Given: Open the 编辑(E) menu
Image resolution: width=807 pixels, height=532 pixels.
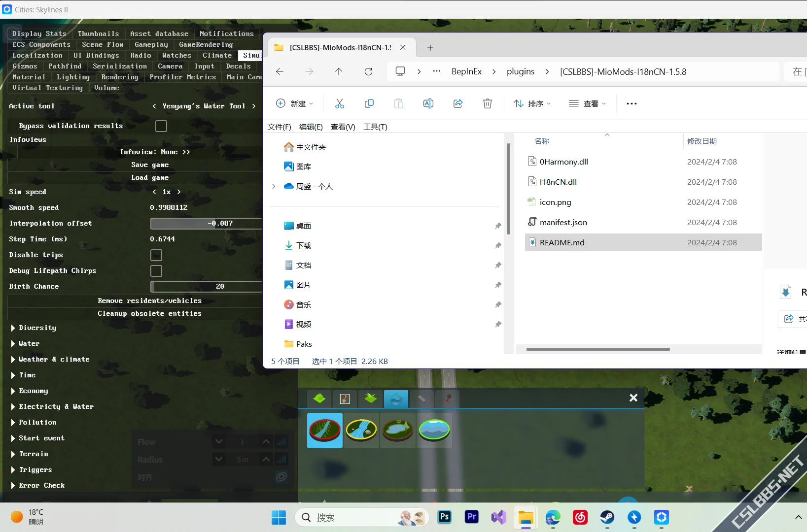Looking at the screenshot, I should 311,127.
